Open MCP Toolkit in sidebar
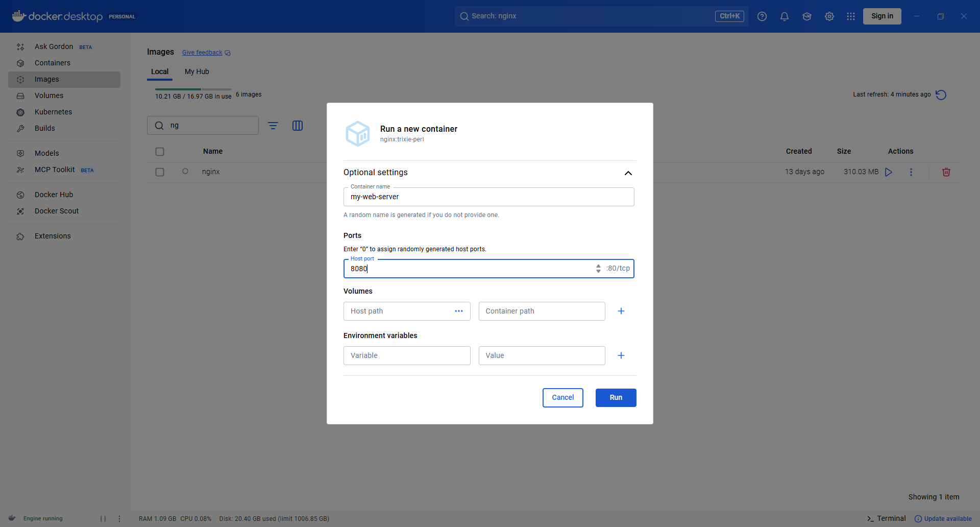980x527 pixels. point(64,170)
